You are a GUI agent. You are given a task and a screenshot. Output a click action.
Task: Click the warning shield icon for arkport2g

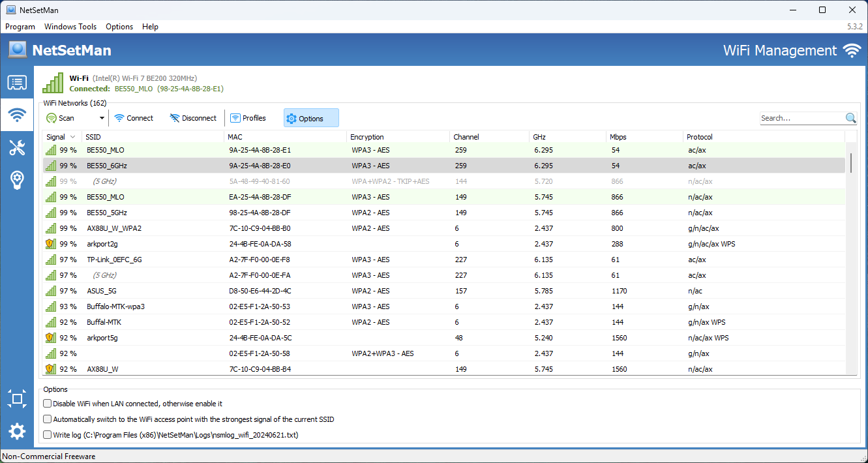pyautogui.click(x=50, y=244)
